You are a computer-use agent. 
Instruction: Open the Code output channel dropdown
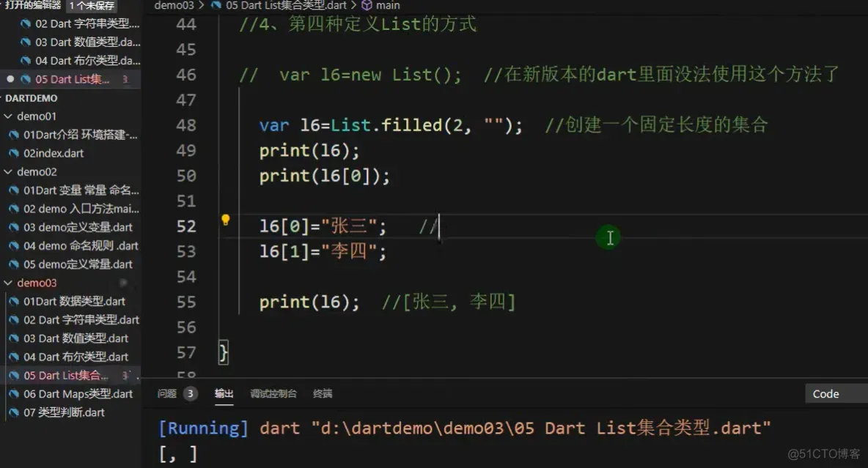tap(836, 394)
